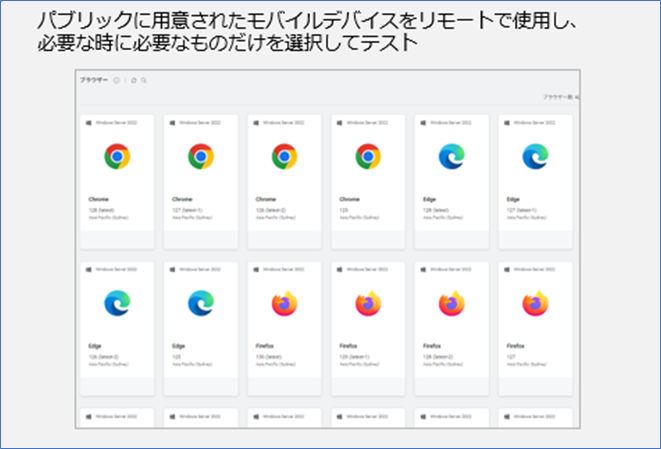The image size is (661, 449).
Task: Pick the Firefox 128 (latest-2) icon
Action: pos(452,303)
